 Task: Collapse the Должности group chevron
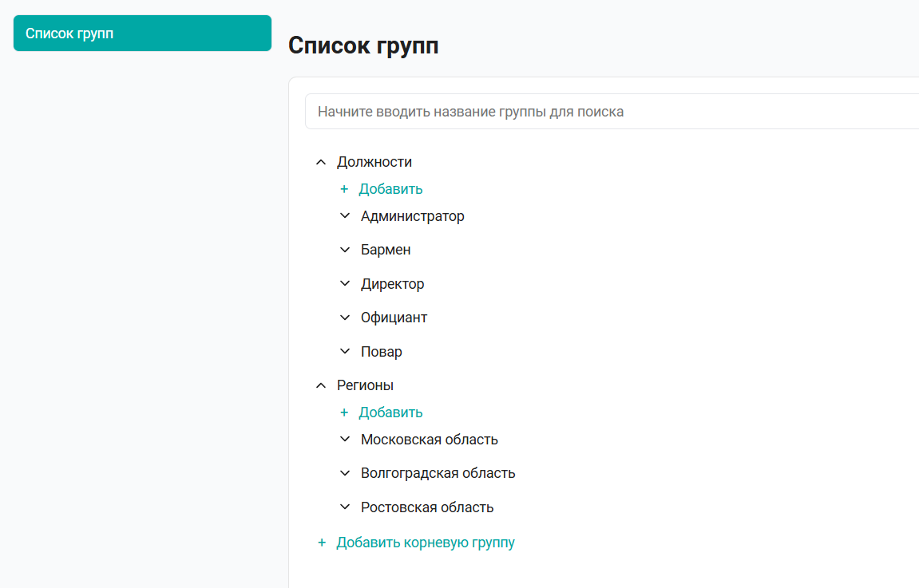321,162
